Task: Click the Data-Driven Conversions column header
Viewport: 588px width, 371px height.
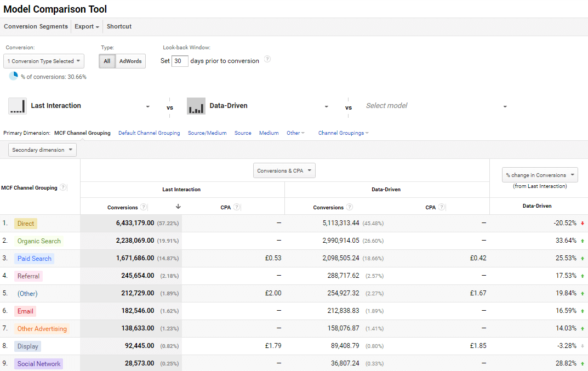Action: click(x=328, y=208)
